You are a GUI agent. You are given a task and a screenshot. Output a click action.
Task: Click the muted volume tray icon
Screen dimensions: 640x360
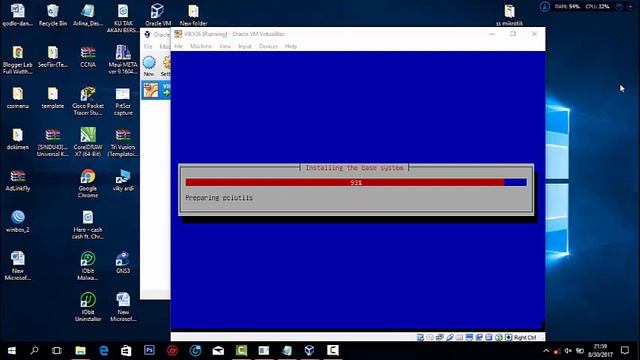(x=568, y=351)
